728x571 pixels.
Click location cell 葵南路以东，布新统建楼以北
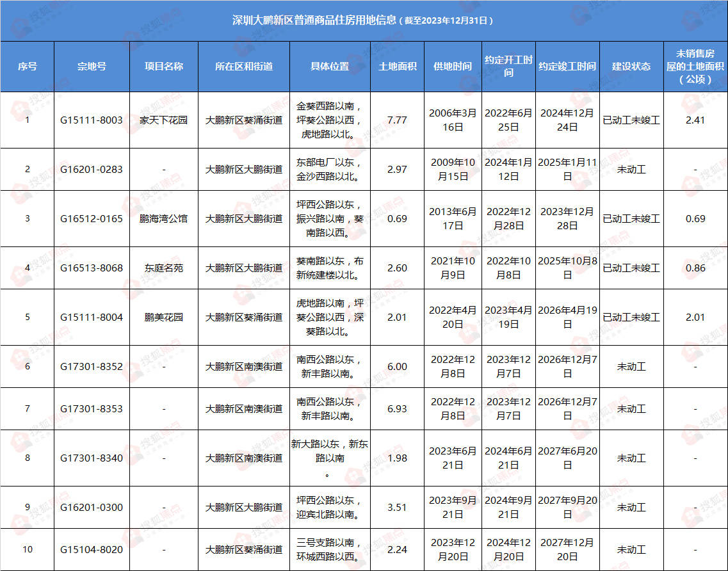click(330, 268)
